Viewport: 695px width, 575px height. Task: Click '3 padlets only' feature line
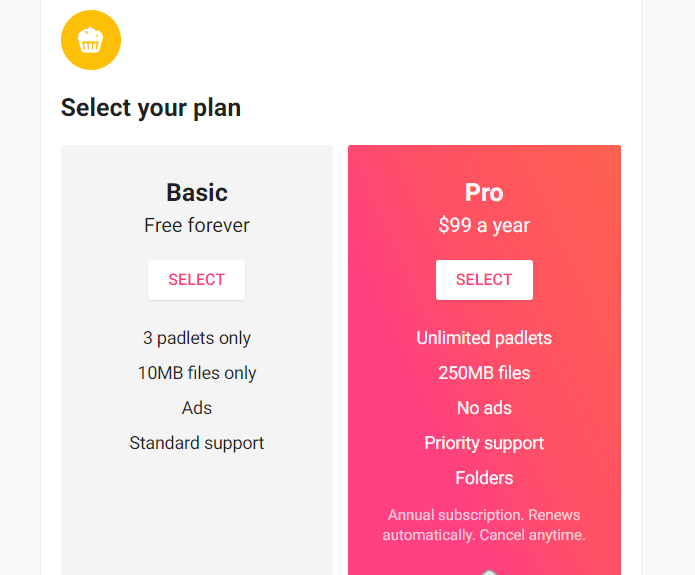pyautogui.click(x=197, y=338)
